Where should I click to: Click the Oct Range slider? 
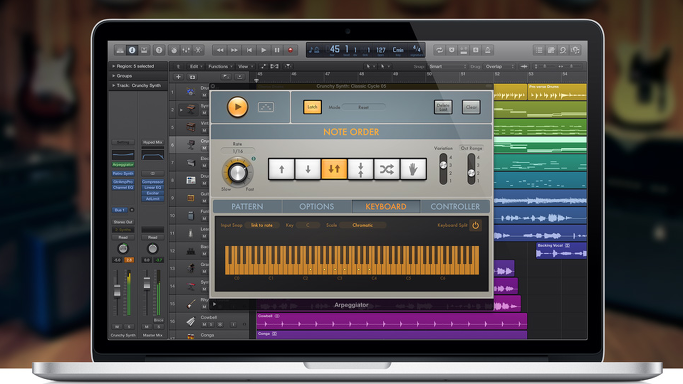click(x=471, y=168)
